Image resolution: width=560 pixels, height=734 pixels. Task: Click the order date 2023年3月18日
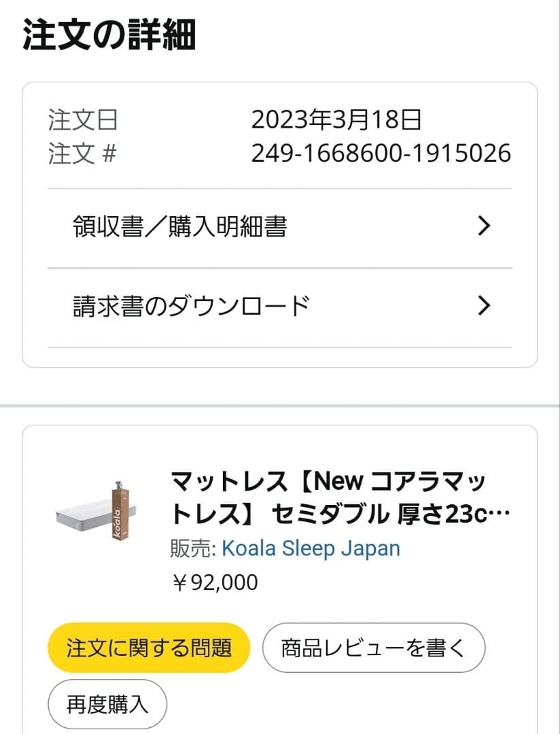point(336,120)
